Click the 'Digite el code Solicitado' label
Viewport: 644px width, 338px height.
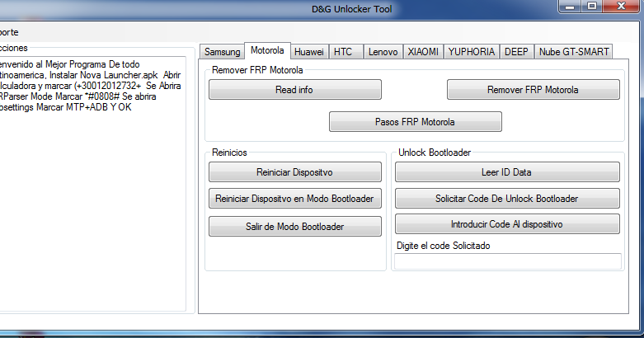(x=443, y=246)
